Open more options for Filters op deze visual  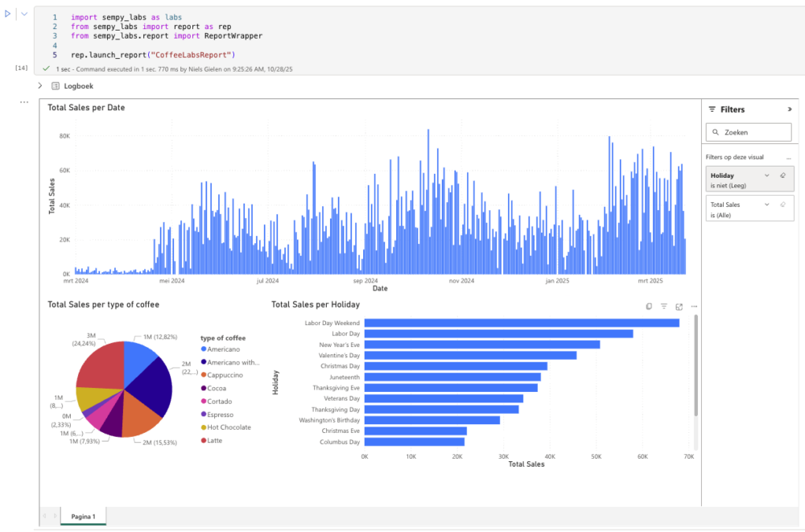point(789,158)
